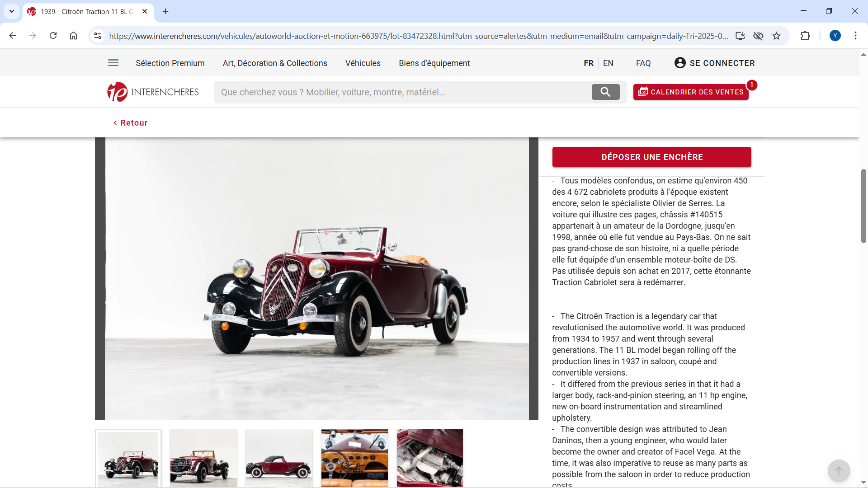Click the install app icon in address bar
Image resolution: width=868 pixels, height=488 pixels.
(740, 36)
